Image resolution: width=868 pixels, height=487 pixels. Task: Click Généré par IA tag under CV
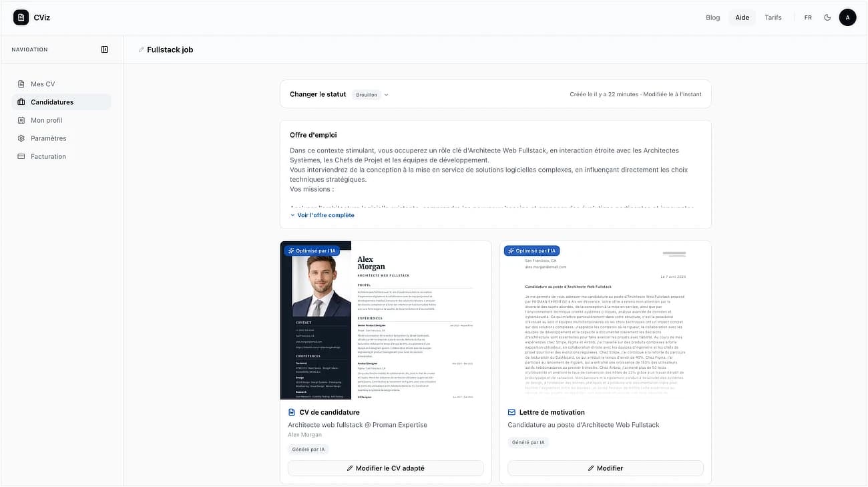308,450
